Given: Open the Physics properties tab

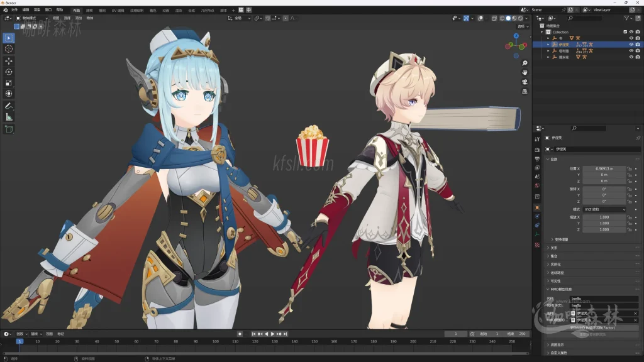Looking at the screenshot, I should [x=537, y=216].
